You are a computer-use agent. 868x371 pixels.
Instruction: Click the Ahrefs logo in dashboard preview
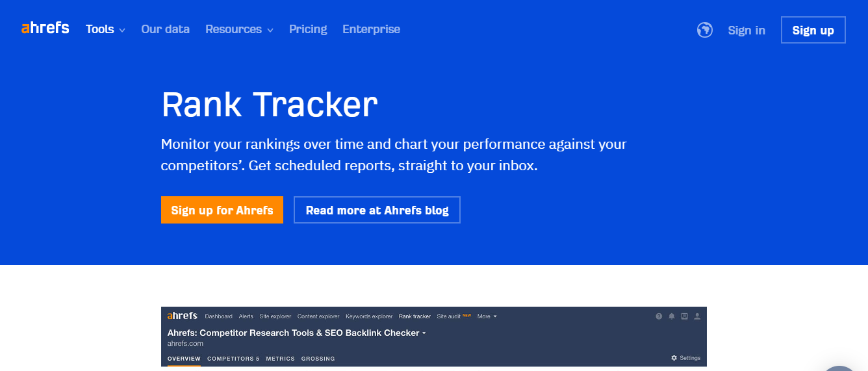(x=182, y=316)
